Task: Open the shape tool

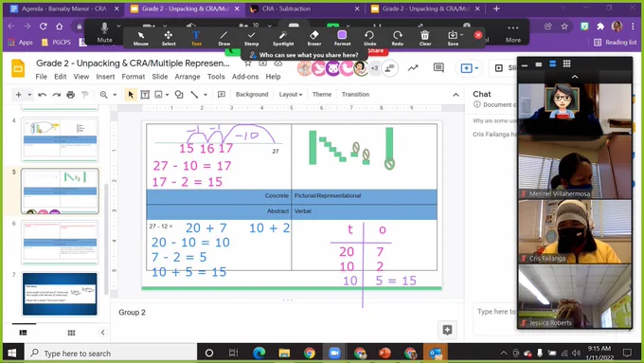Action: point(179,95)
